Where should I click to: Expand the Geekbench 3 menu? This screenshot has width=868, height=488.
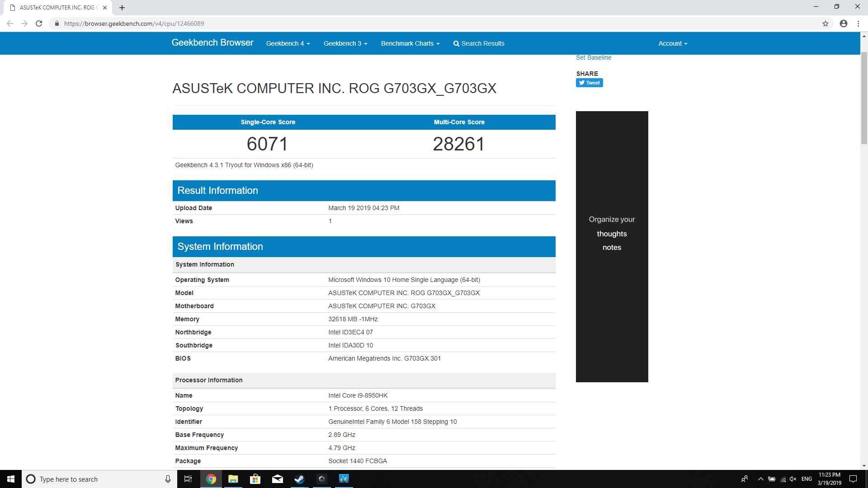(x=345, y=43)
